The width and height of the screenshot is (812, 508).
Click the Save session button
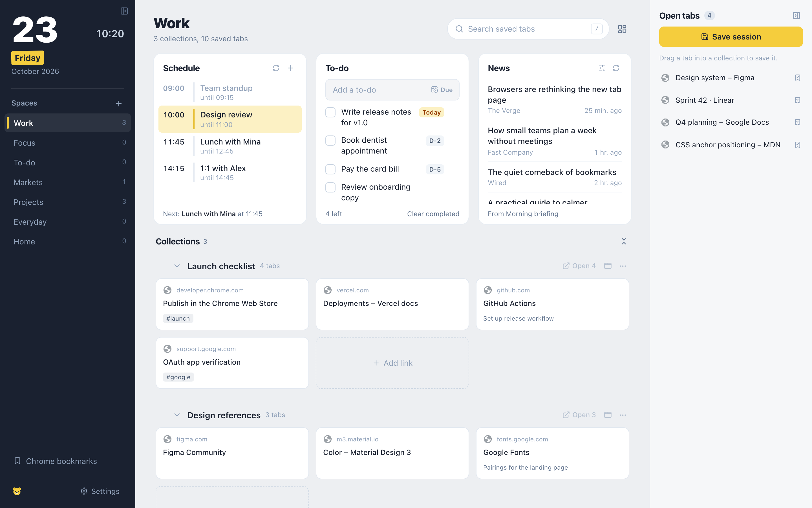point(731,37)
